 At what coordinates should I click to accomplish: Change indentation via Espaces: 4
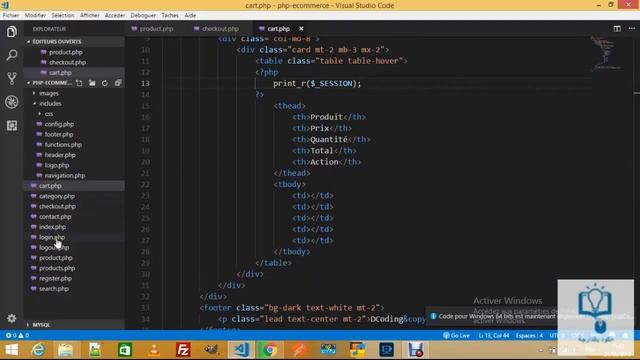pyautogui.click(x=529, y=336)
